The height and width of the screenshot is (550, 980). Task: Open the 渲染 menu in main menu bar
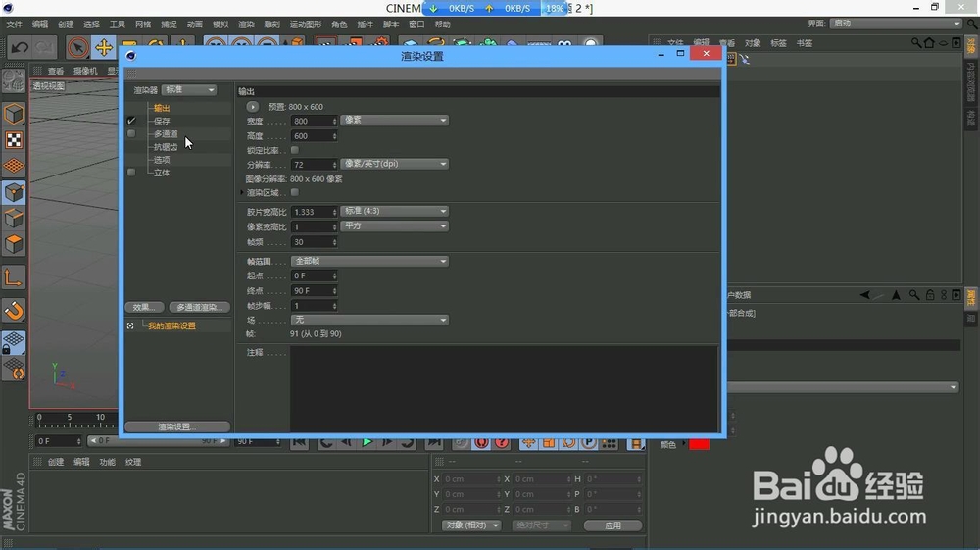coord(246,25)
